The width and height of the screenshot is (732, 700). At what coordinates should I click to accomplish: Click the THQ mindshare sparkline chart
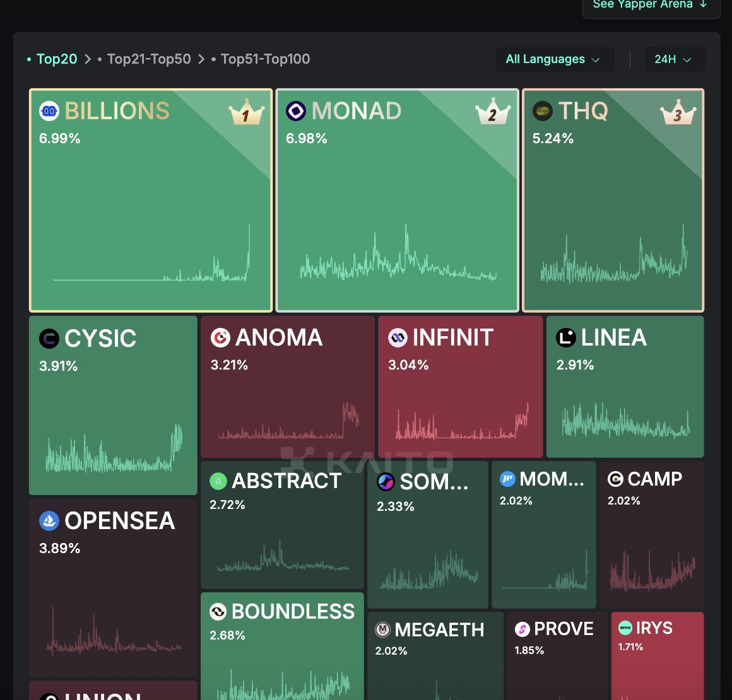pyautogui.click(x=614, y=254)
